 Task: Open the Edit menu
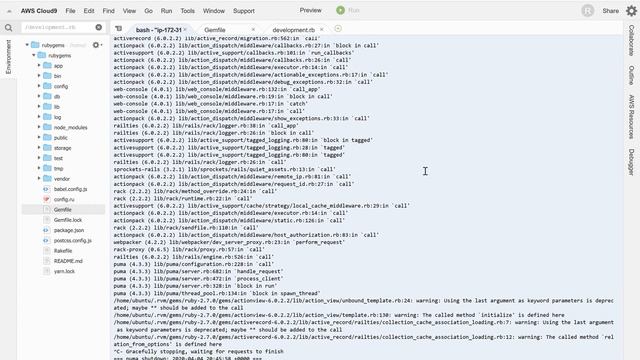(89, 11)
